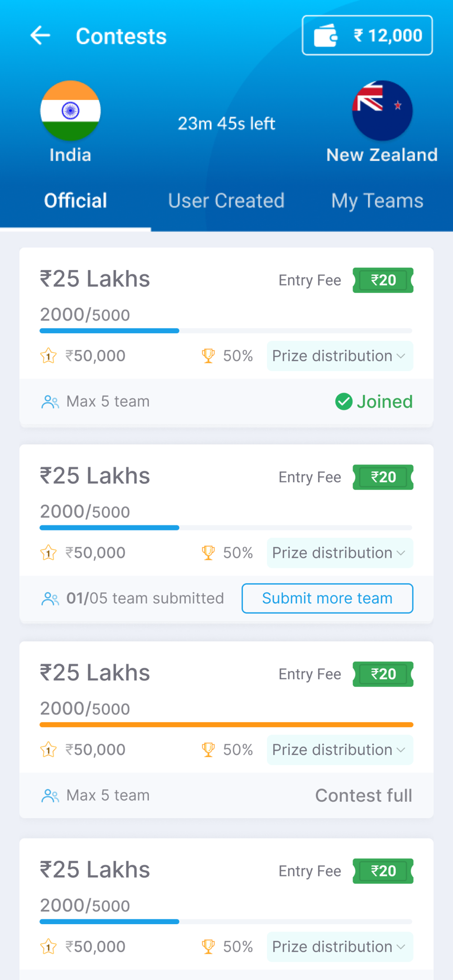Image resolution: width=453 pixels, height=980 pixels.
Task: Click orange full progress bar in third contest
Action: (x=226, y=725)
